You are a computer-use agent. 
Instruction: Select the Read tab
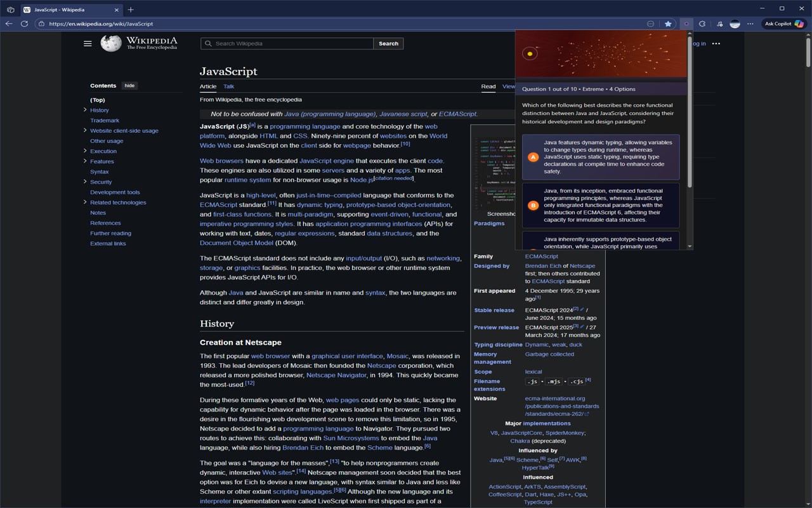[488, 86]
